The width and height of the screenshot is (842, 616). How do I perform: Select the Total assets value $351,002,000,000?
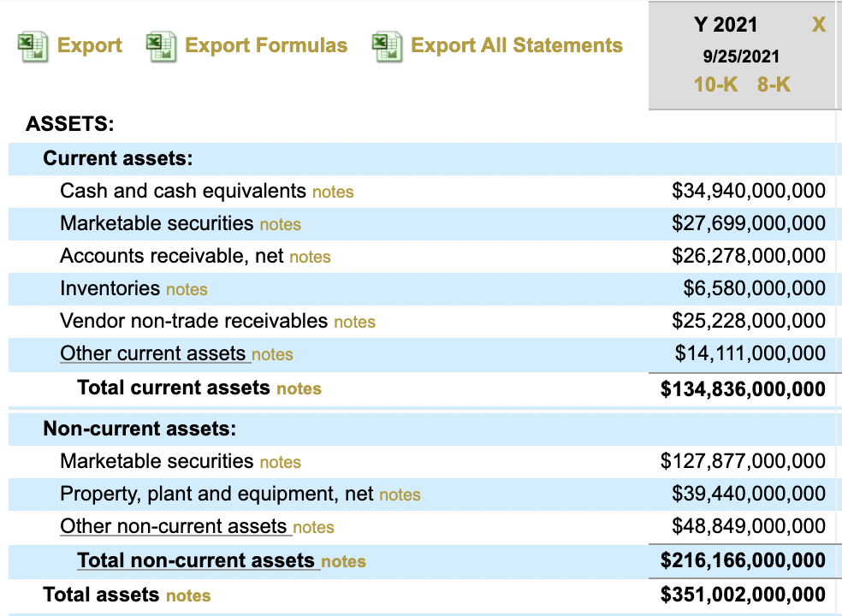(743, 595)
